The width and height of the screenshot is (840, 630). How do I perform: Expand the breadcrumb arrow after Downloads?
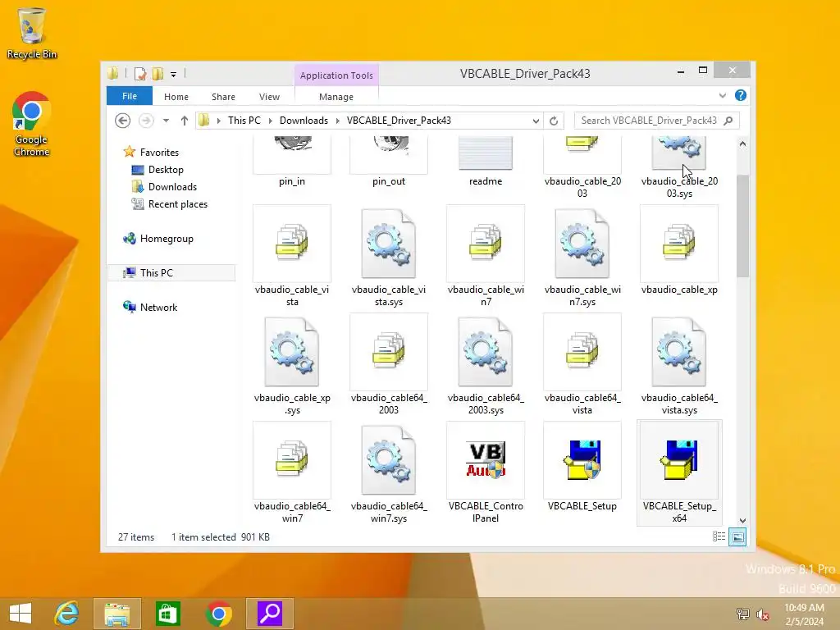(337, 121)
